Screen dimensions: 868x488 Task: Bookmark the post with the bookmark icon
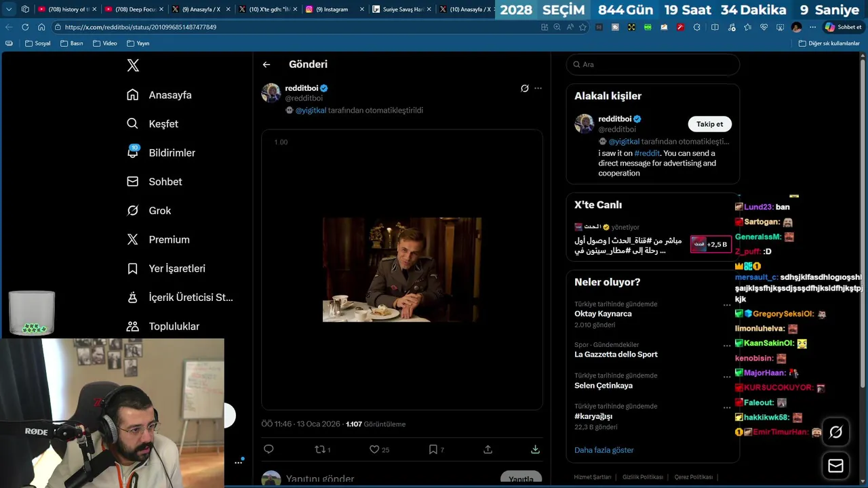(x=436, y=449)
